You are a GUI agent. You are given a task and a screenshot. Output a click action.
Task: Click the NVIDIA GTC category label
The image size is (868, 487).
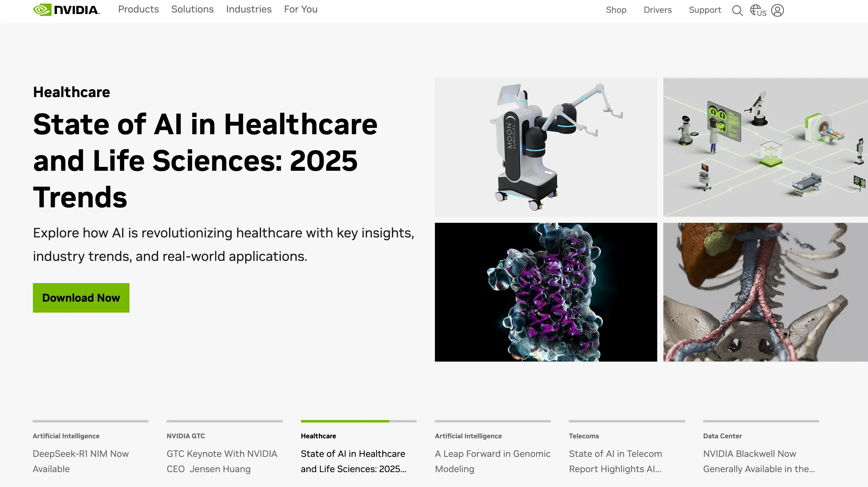(x=186, y=436)
